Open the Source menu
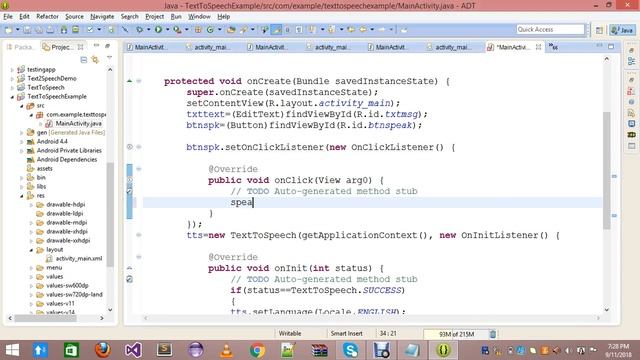The width and height of the screenshot is (640, 360). click(x=74, y=16)
